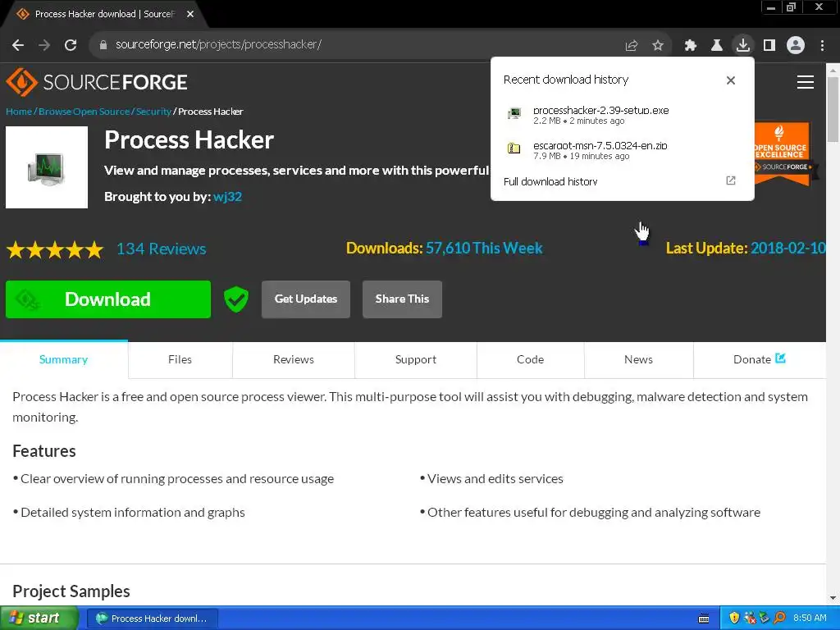Viewport: 840px width, 630px height.
Task: Click Process Hacker taskbar button
Action: [x=152, y=619]
